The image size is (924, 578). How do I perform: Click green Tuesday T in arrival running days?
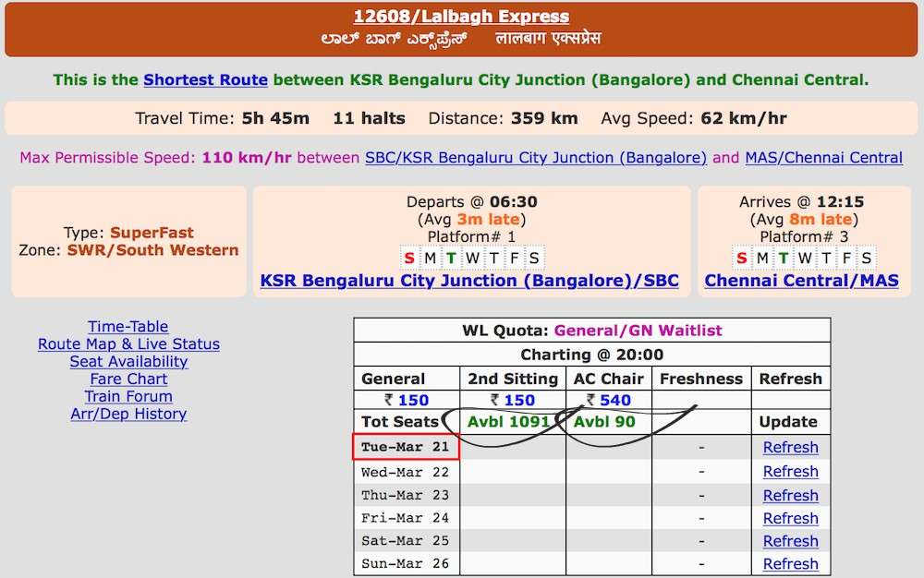coord(784,258)
